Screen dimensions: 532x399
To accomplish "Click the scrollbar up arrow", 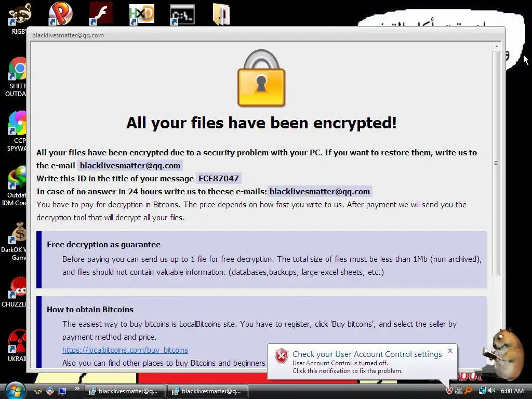I will 496,46.
